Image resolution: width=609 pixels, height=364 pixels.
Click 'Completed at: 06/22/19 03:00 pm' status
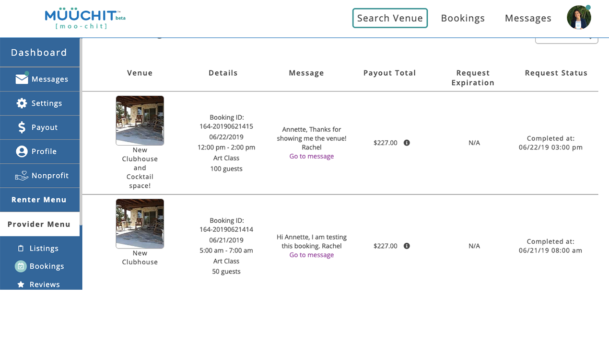[x=550, y=143]
